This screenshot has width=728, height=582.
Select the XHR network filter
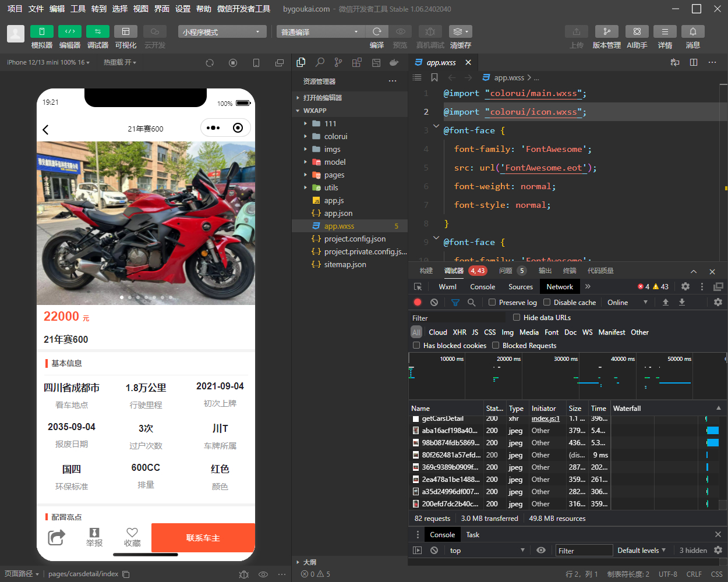pyautogui.click(x=460, y=332)
